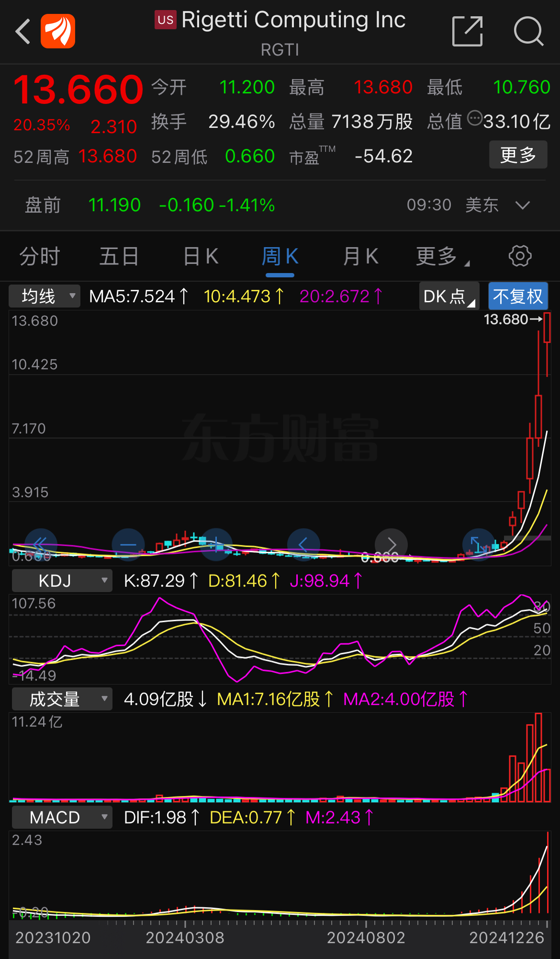This screenshot has height=959, width=560.
Task: Tap the 10:4.473 moving average value
Action: point(244,297)
